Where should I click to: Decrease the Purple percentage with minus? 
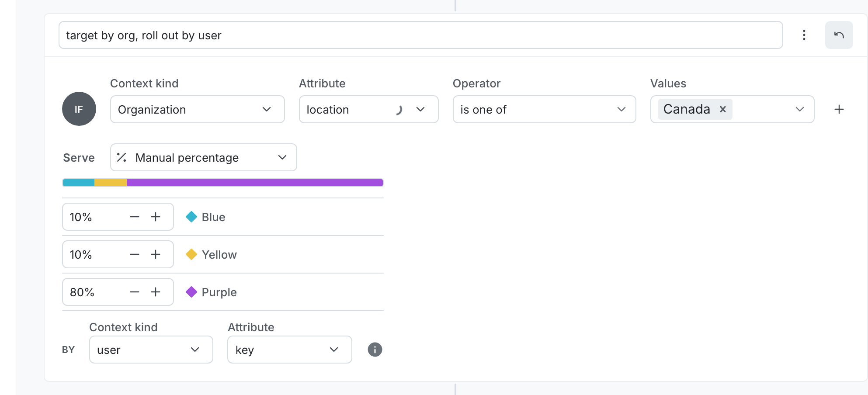[135, 292]
